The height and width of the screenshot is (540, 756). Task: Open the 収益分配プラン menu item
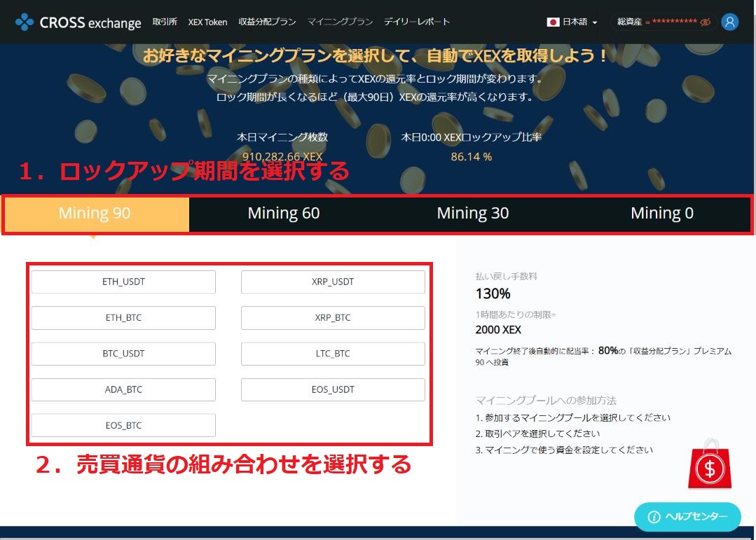click(267, 22)
